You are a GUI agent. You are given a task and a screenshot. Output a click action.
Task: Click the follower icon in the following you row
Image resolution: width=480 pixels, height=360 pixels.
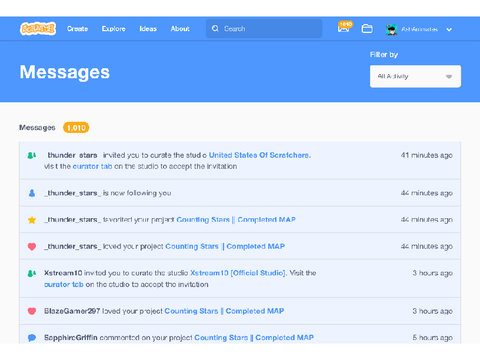click(x=32, y=193)
